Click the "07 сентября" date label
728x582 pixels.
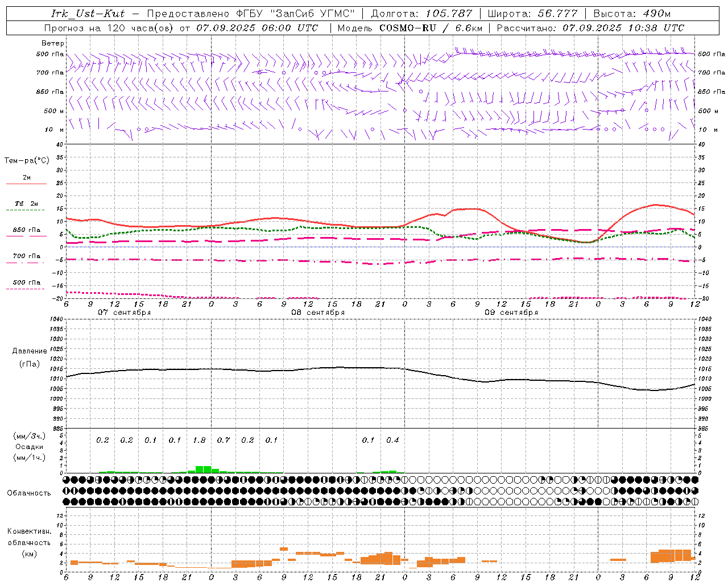124,313
